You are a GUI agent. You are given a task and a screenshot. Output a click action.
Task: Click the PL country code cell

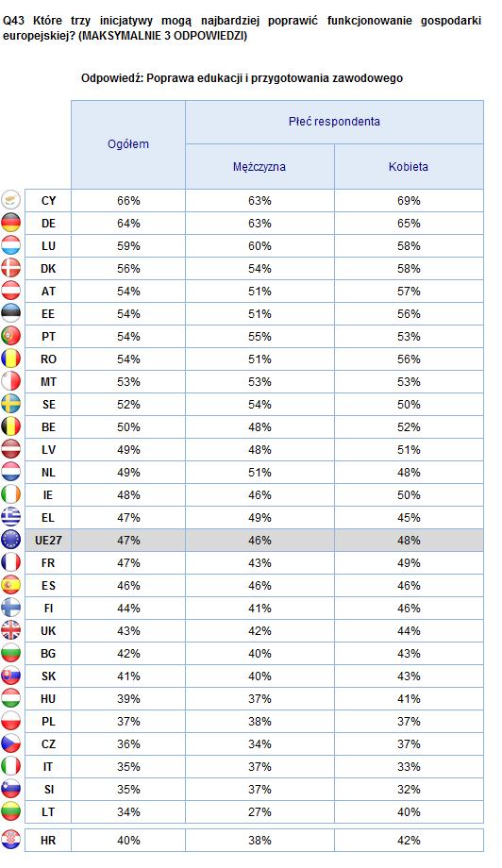(x=48, y=722)
